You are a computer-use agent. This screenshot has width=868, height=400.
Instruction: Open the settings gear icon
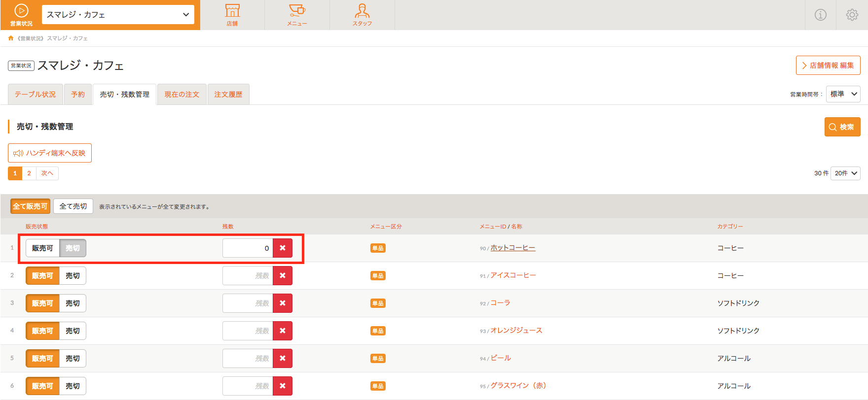[x=852, y=15]
